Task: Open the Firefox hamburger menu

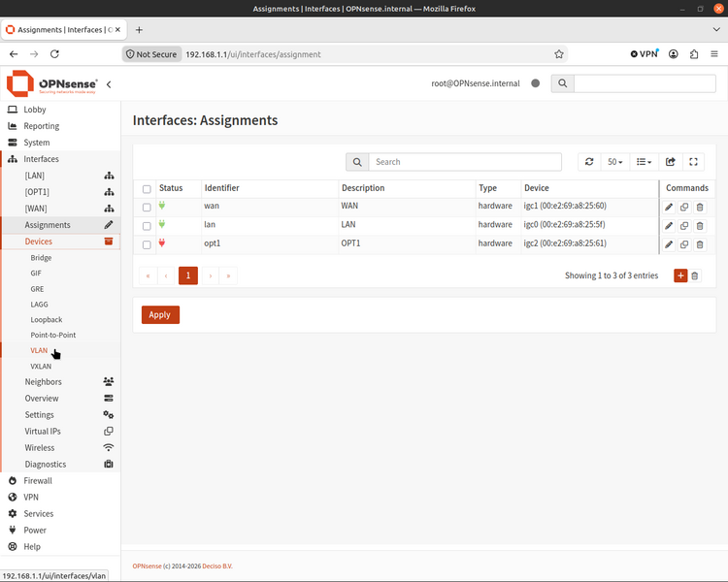Action: [x=714, y=54]
